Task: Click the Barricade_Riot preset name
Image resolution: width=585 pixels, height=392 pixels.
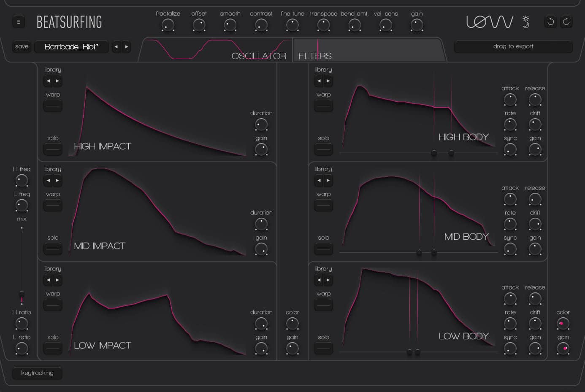Action: tap(71, 47)
